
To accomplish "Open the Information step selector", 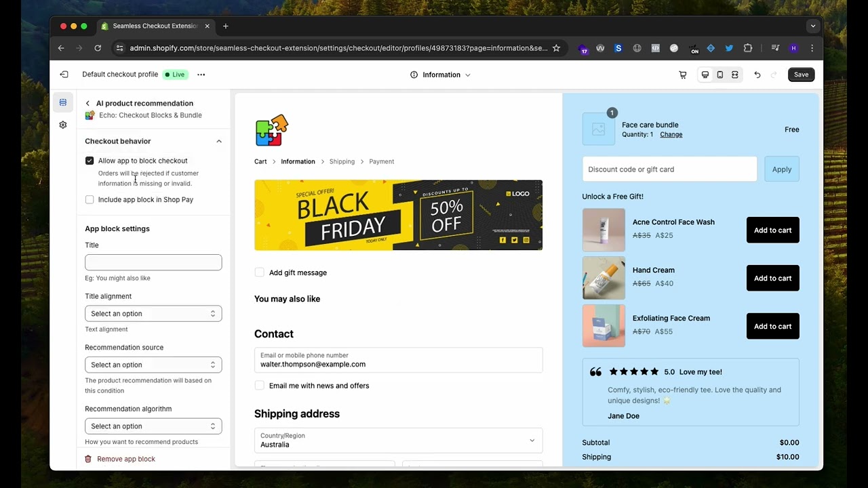I will (x=440, y=75).
